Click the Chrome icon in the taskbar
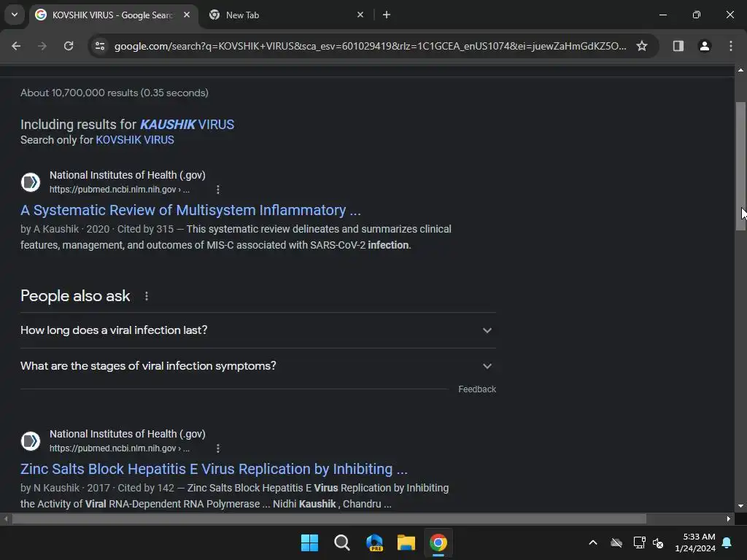This screenshot has height=560, width=747. 438,542
